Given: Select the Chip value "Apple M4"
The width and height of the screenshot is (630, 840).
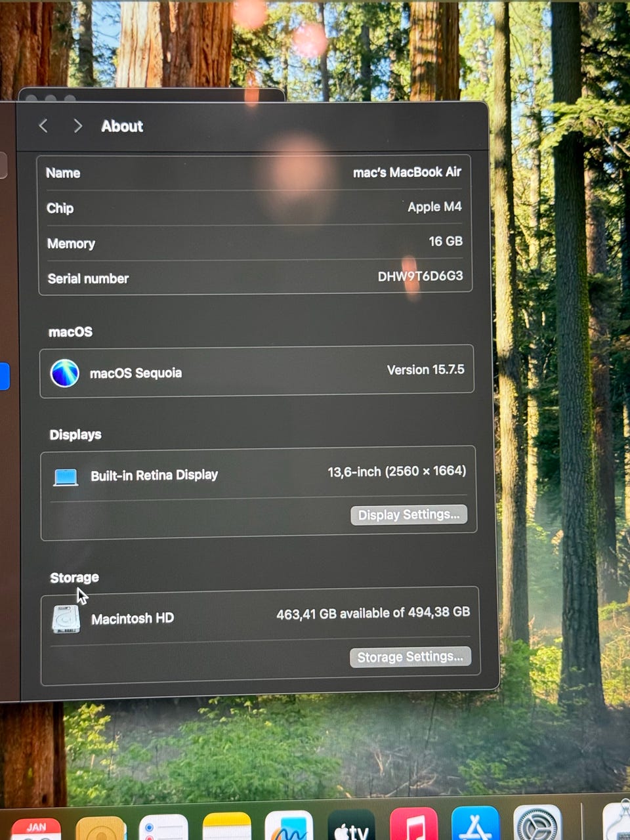Looking at the screenshot, I should click(434, 207).
